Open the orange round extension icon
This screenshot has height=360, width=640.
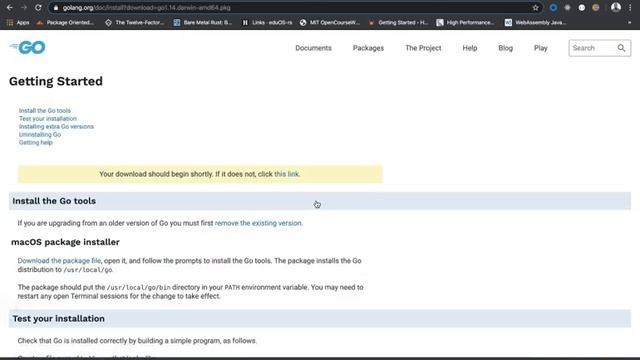click(x=596, y=8)
